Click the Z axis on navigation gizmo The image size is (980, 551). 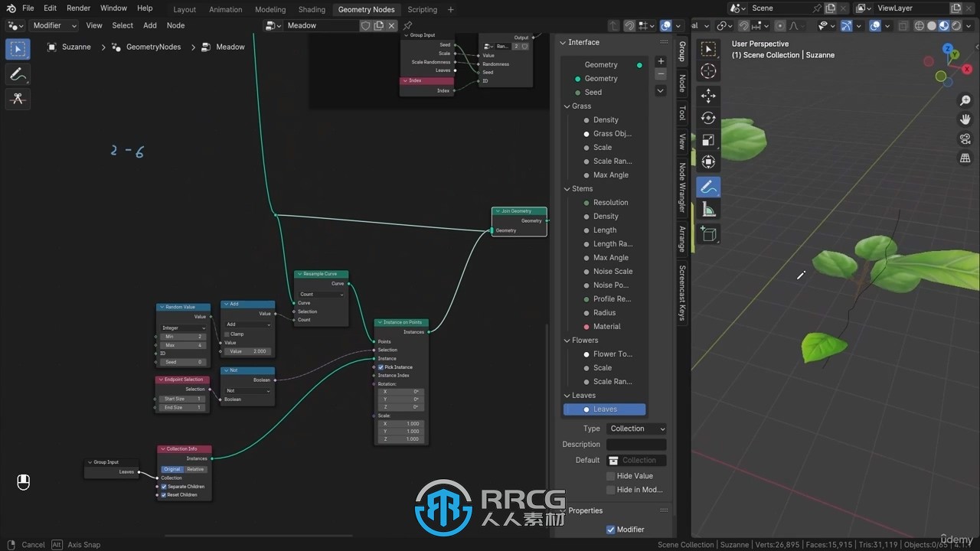point(948,50)
